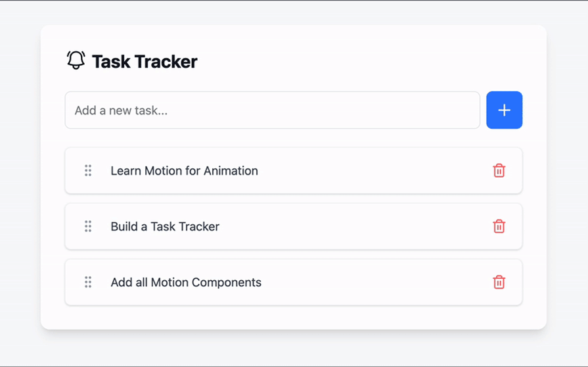Delete the Learn Motion for Animation task

coord(499,170)
